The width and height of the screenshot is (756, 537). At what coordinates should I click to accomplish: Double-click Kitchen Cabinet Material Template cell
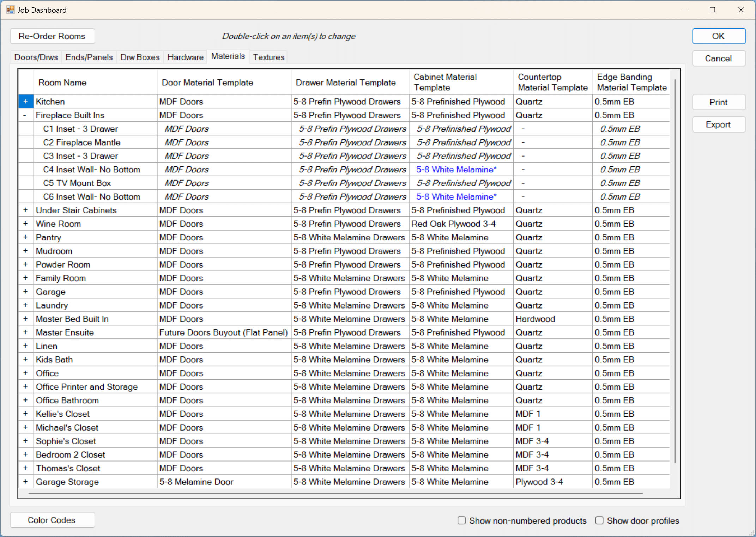[459, 102]
